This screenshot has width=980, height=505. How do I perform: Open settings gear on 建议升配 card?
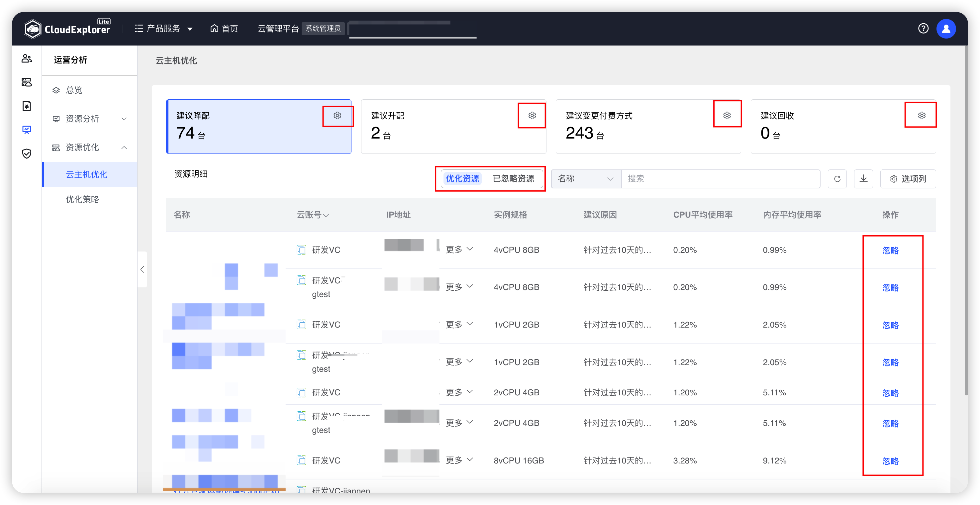pos(532,115)
